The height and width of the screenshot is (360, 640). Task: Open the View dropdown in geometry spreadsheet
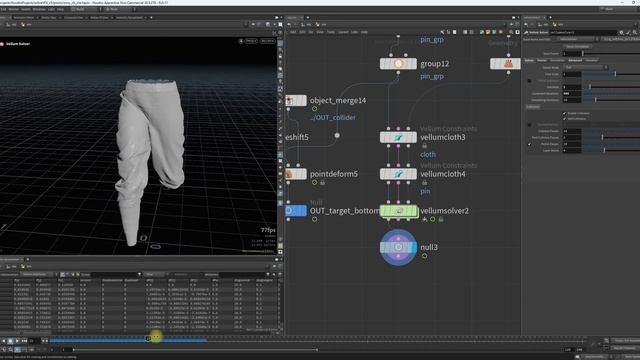[x=155, y=274]
